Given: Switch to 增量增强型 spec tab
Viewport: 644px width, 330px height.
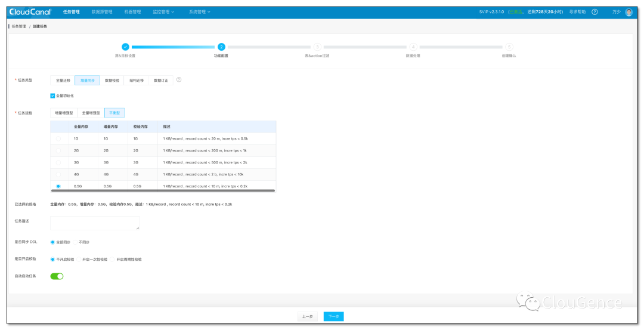Looking at the screenshot, I should [x=64, y=113].
